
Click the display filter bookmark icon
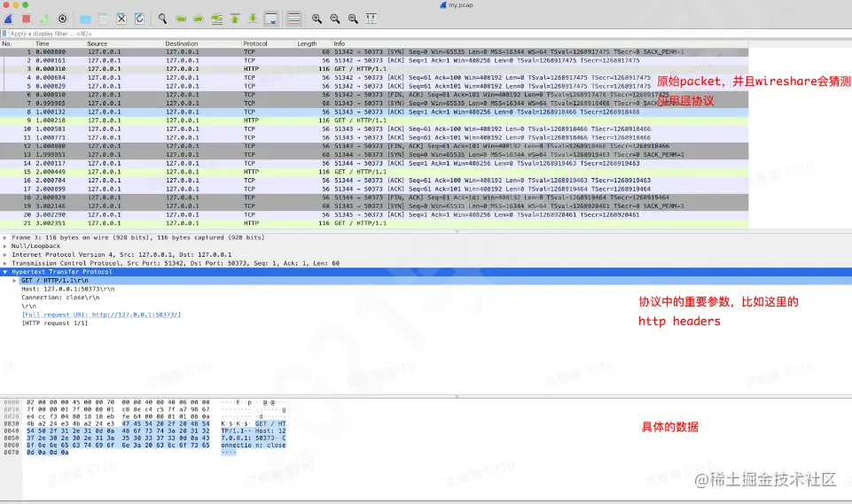(5, 34)
